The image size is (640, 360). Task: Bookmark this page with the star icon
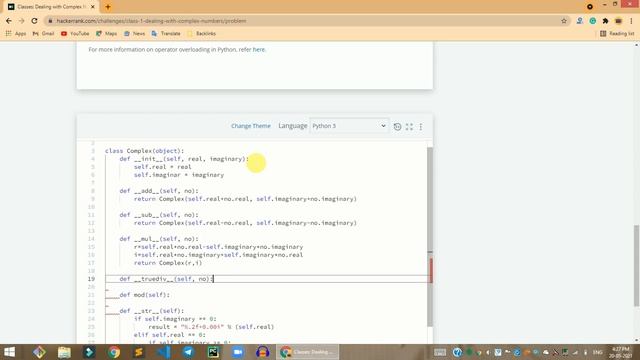point(564,21)
